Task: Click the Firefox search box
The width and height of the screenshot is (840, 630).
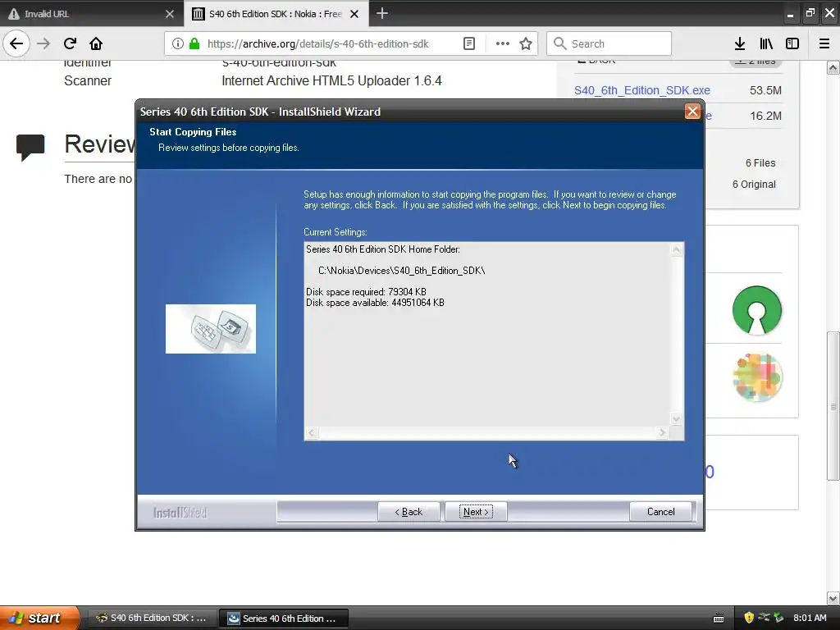Action: [x=609, y=43]
